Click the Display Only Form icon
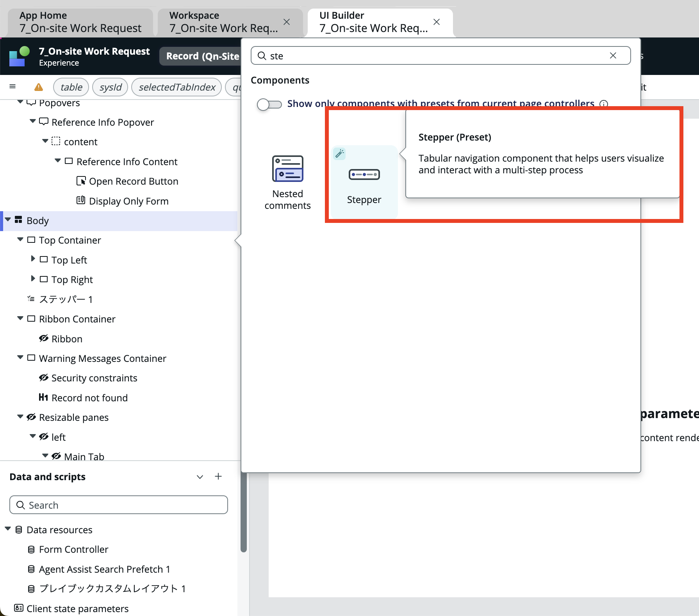 pos(81,201)
